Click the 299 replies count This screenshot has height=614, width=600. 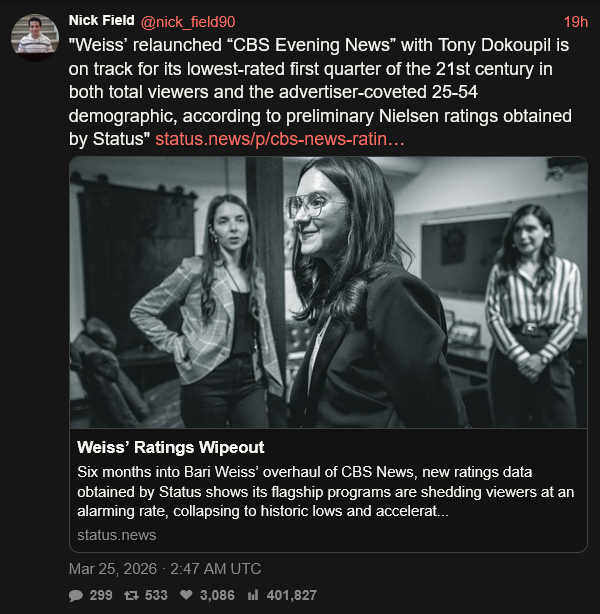click(101, 595)
